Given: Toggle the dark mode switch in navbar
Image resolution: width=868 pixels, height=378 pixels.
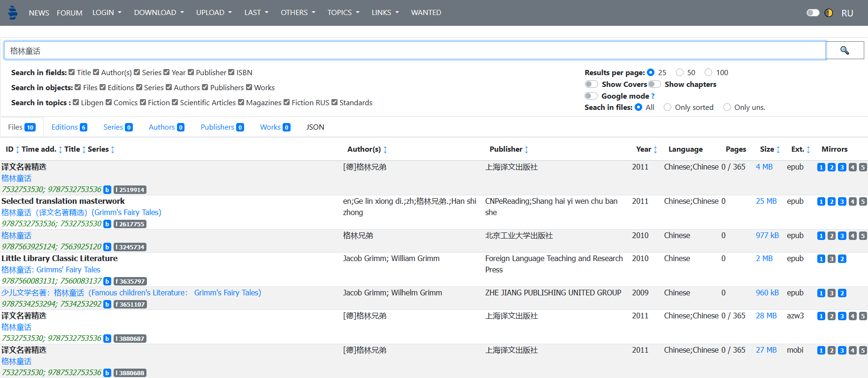Looking at the screenshot, I should coord(813,13).
